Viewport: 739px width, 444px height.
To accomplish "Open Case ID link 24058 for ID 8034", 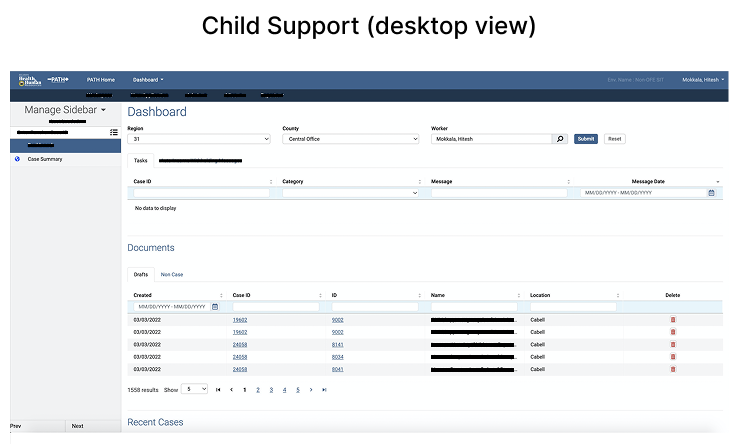I will click(239, 356).
